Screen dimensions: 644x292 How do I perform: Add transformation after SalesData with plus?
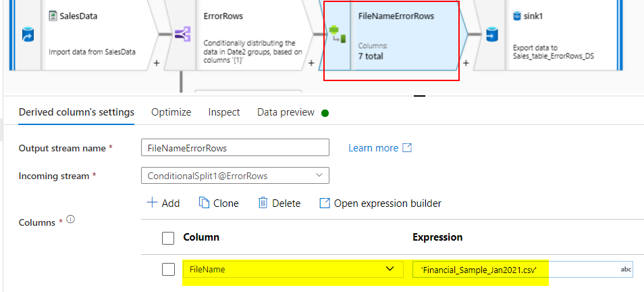[156, 64]
